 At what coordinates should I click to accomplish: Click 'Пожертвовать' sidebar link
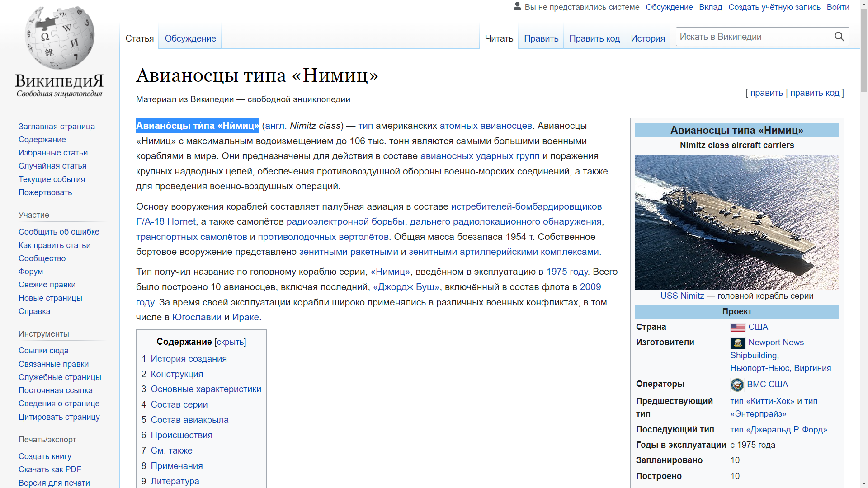pos(45,192)
